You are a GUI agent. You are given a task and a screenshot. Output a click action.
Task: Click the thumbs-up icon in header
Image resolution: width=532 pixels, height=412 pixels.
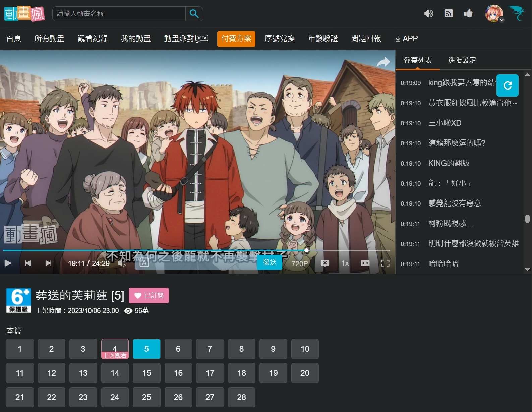coord(468,13)
